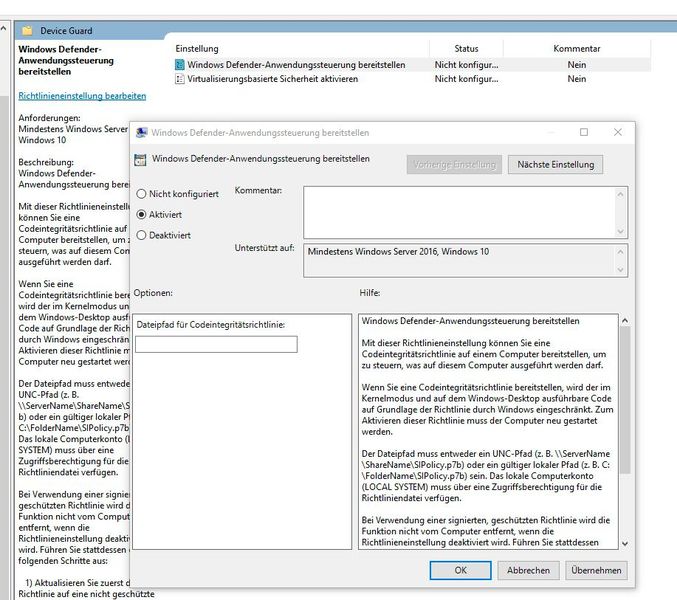Open the Richtlinieneinstellung bearbeiten link
The width and height of the screenshot is (677, 600).
coord(82,96)
